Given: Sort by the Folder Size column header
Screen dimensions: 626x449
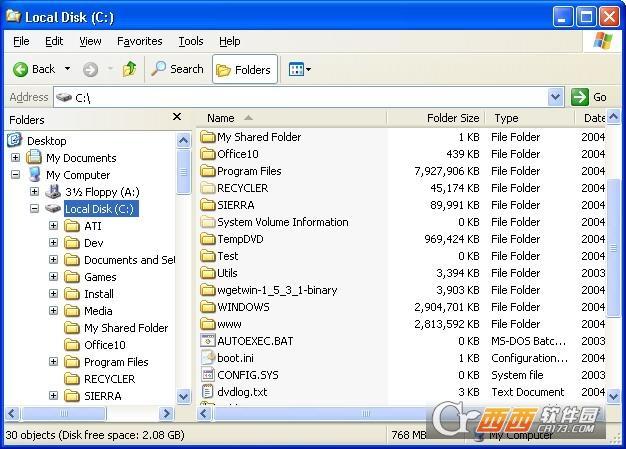Looking at the screenshot, I should 436,118.
